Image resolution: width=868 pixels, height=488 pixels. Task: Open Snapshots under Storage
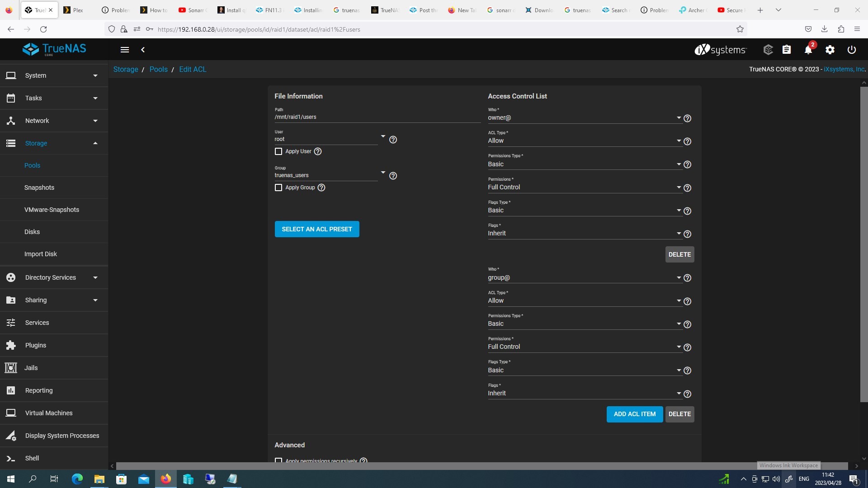pos(54,188)
